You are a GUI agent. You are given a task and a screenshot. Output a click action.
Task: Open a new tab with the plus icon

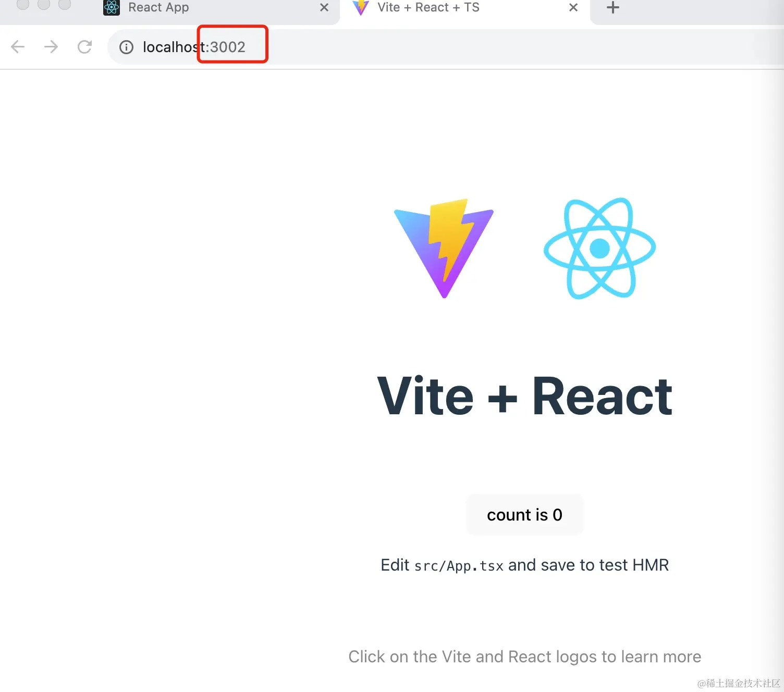pyautogui.click(x=613, y=7)
